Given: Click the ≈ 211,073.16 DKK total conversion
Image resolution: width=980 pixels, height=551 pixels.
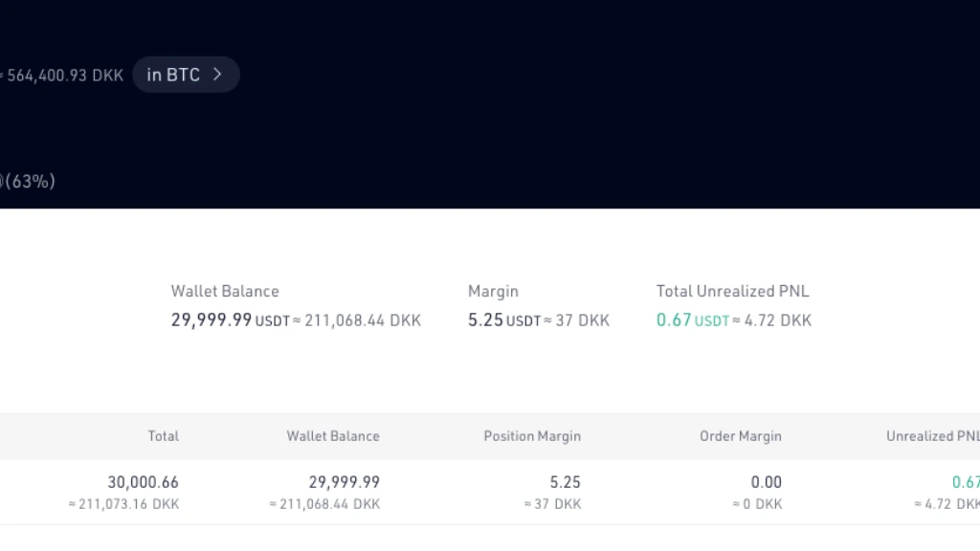Looking at the screenshot, I should pyautogui.click(x=123, y=504).
